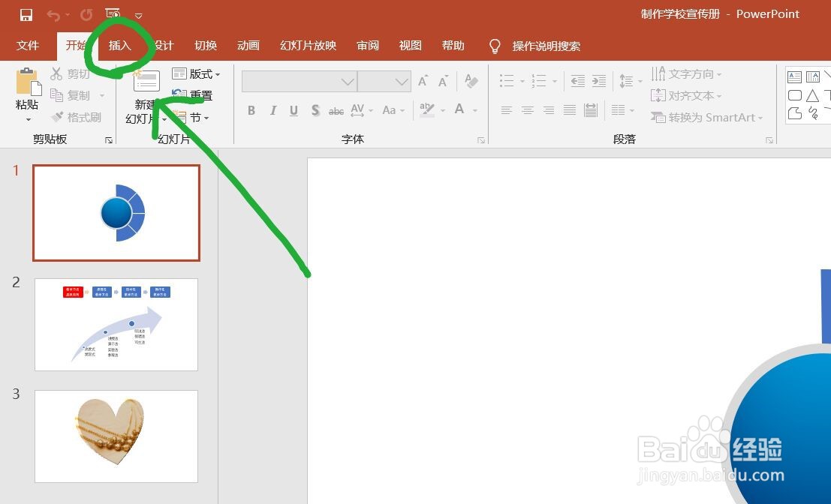The width and height of the screenshot is (831, 504).
Task: Toggle Italic formatting
Action: pyautogui.click(x=273, y=110)
